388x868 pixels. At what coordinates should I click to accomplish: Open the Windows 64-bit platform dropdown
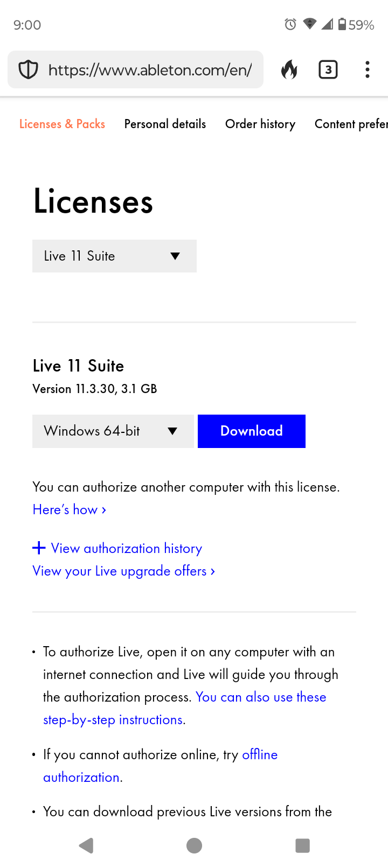(113, 431)
